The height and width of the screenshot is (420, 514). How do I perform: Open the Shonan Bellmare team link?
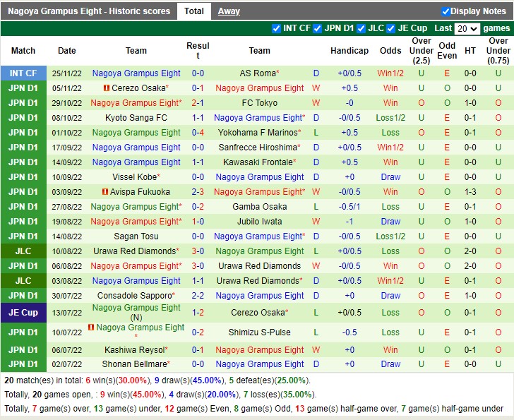[x=134, y=364]
